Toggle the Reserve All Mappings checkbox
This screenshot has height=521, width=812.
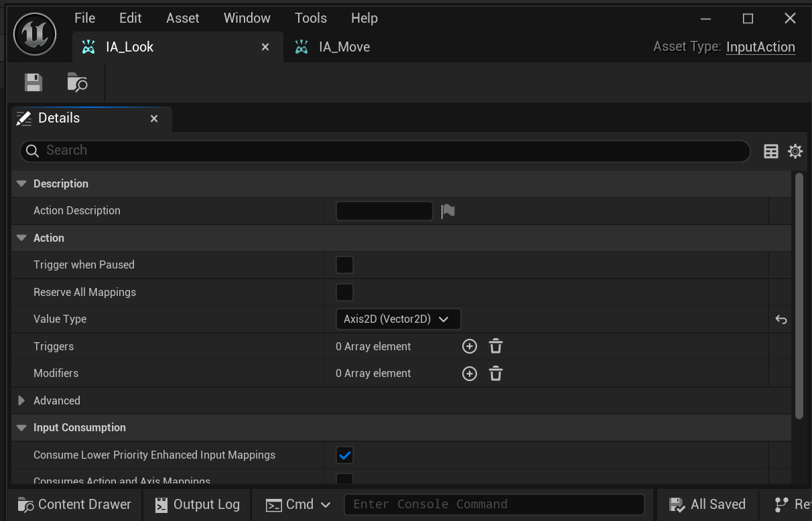[344, 293]
